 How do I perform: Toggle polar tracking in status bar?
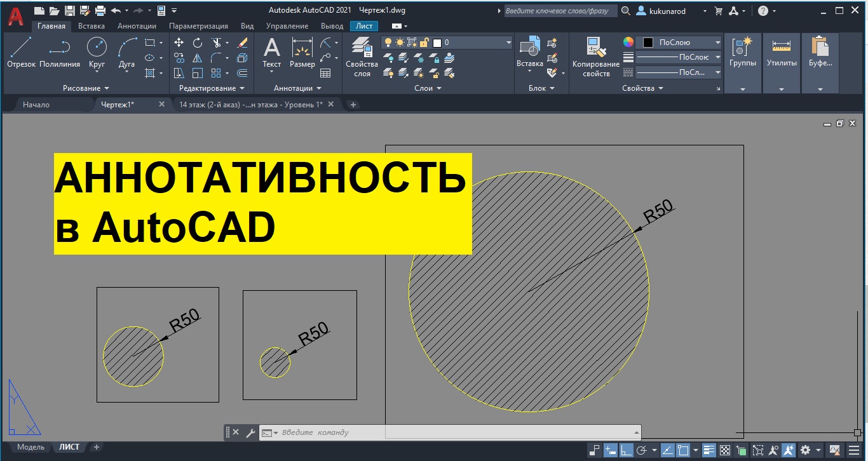[642, 450]
